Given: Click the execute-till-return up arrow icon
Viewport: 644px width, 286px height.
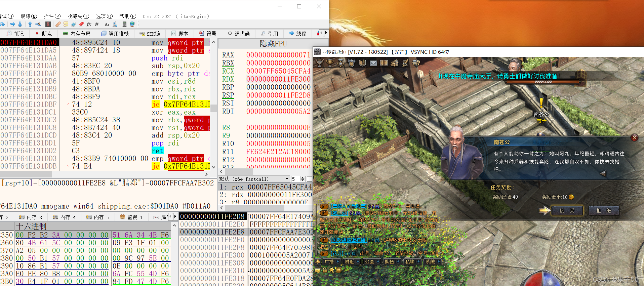Looking at the screenshot, I should click(30, 24).
